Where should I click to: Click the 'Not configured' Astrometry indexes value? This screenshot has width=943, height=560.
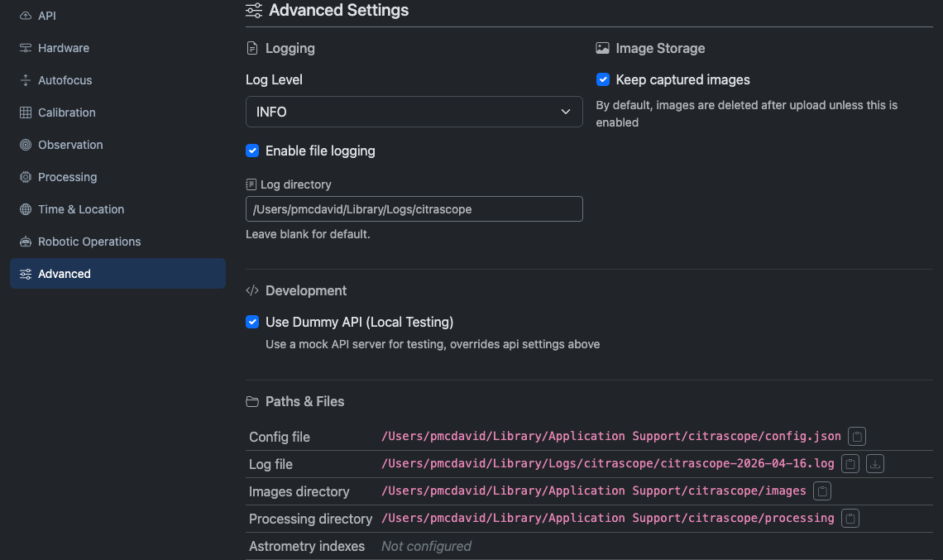pos(426,546)
